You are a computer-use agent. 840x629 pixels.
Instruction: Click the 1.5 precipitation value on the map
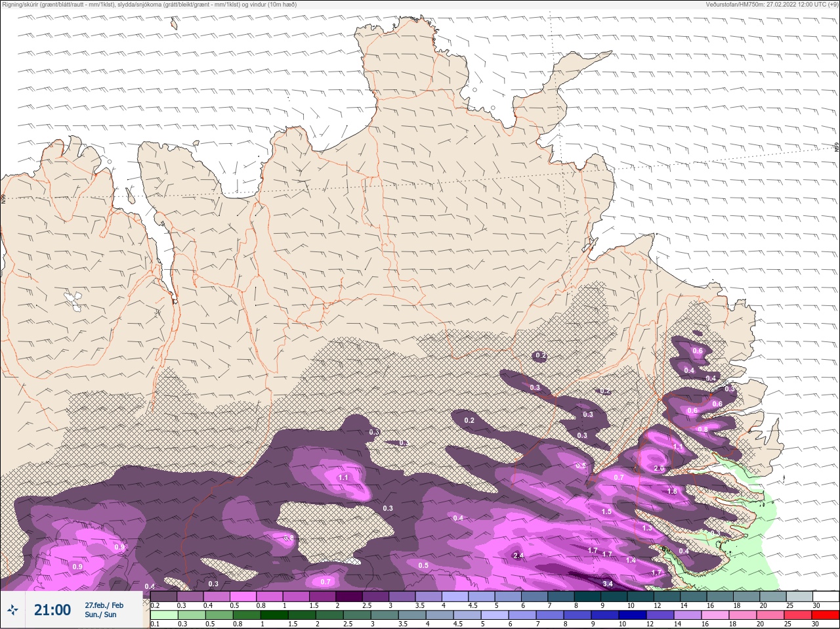tap(606, 511)
